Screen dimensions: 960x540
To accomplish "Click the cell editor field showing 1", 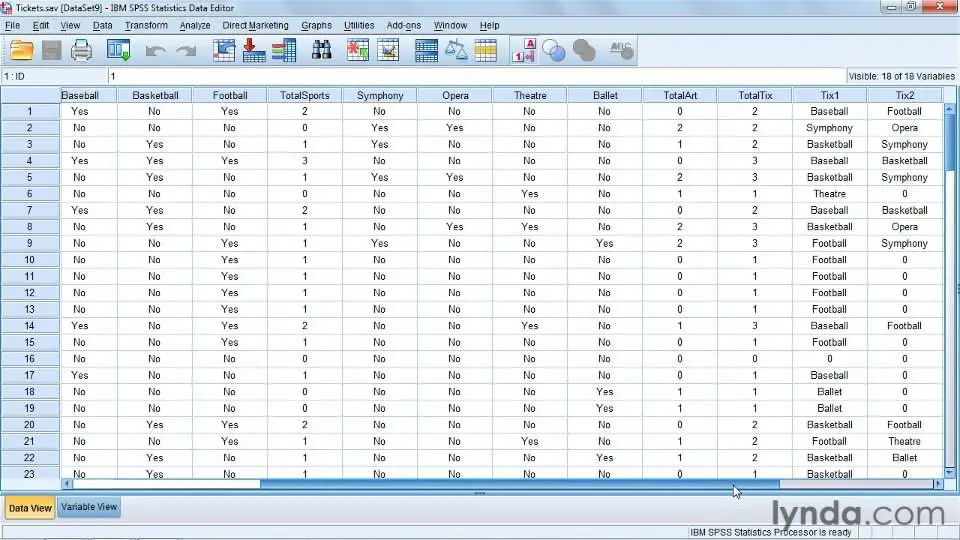I will pos(476,77).
